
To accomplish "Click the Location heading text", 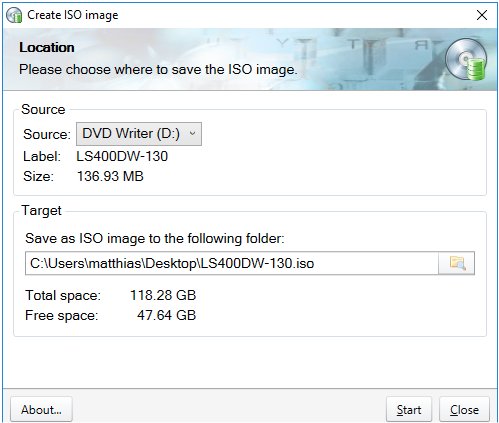I will coord(47,47).
